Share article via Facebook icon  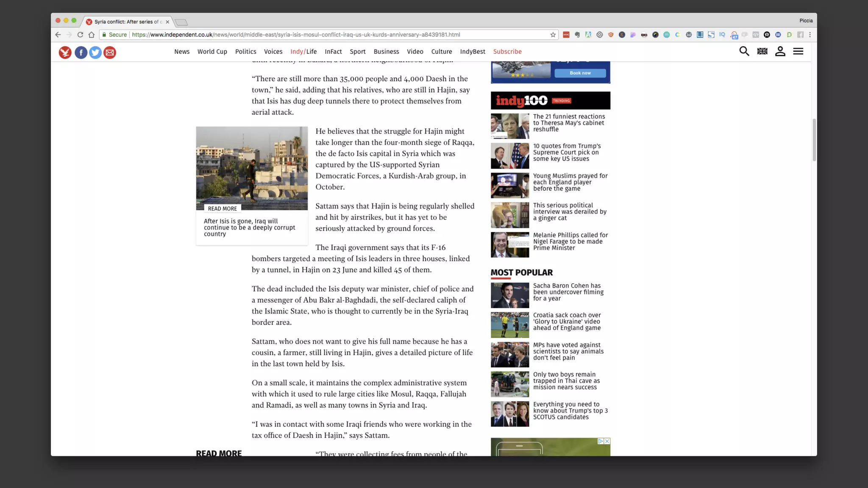[81, 52]
